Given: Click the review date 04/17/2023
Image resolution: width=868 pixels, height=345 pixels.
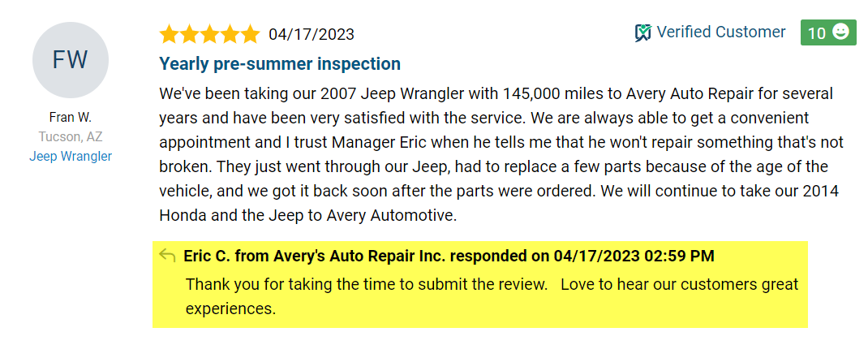Looking at the screenshot, I should [x=312, y=34].
